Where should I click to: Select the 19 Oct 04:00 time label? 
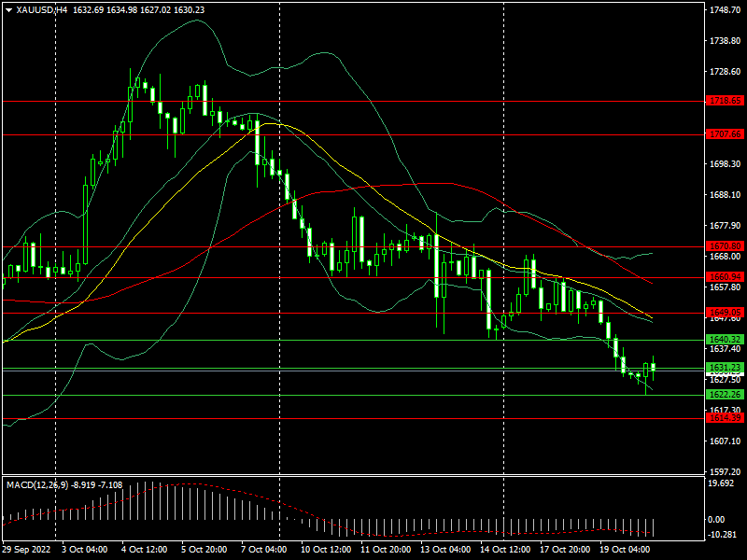click(x=625, y=550)
